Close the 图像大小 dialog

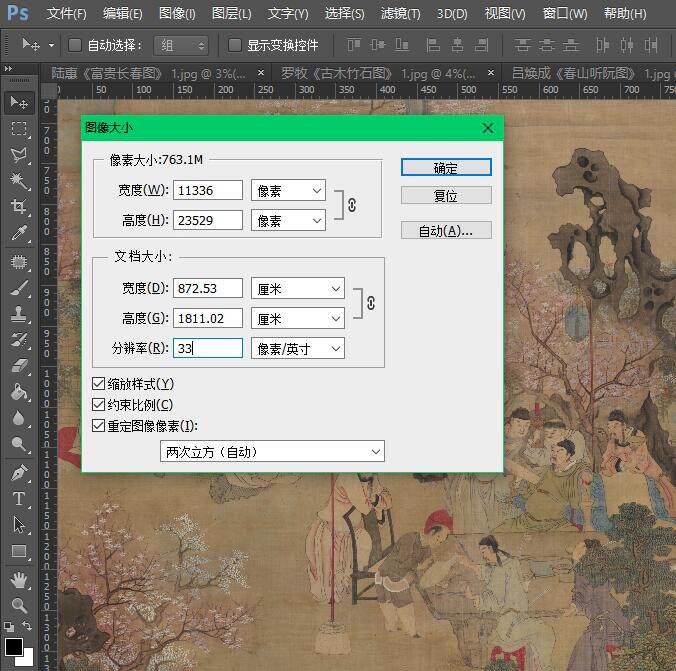tap(488, 128)
